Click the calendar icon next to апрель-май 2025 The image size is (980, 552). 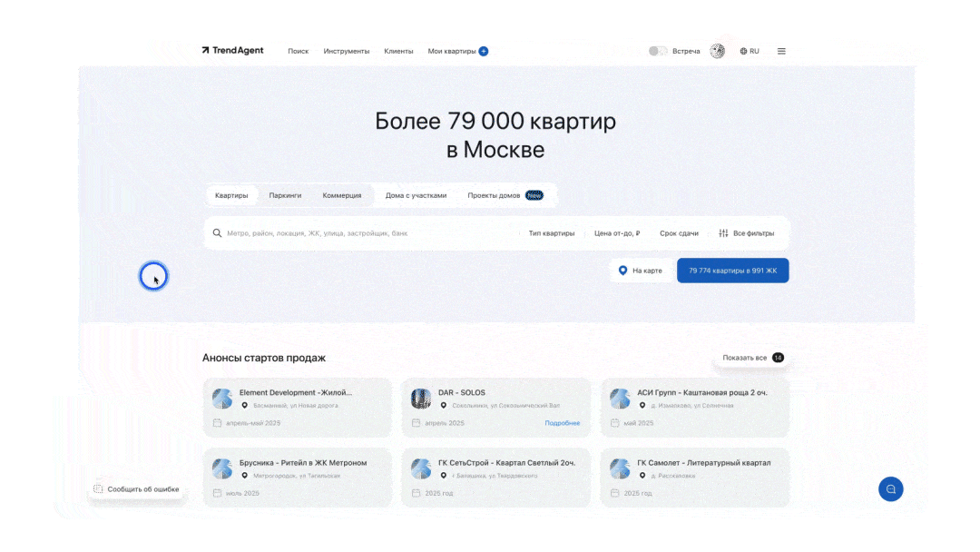pyautogui.click(x=217, y=423)
